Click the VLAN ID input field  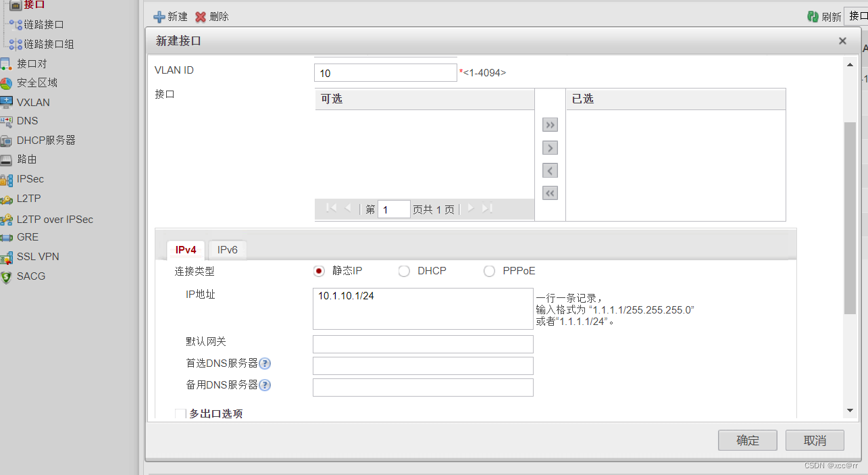tap(386, 73)
